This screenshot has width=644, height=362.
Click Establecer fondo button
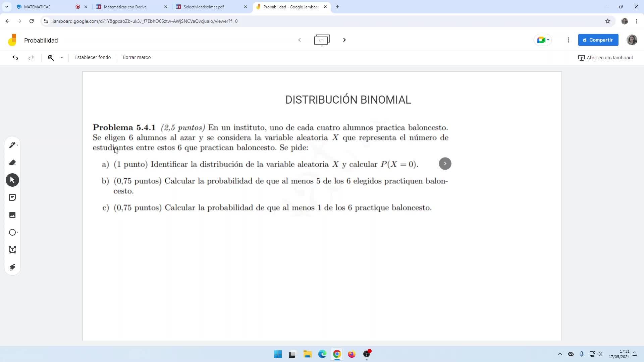point(93,57)
